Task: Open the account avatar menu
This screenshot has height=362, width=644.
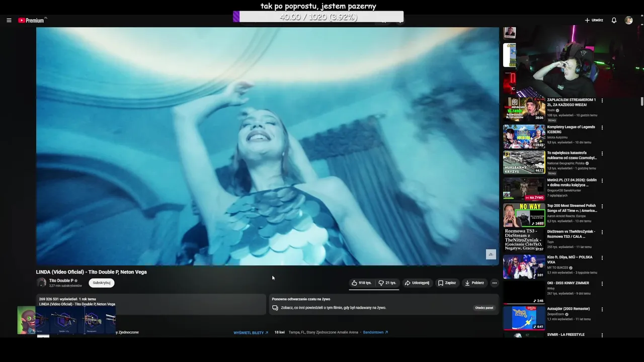Action: pos(628,20)
